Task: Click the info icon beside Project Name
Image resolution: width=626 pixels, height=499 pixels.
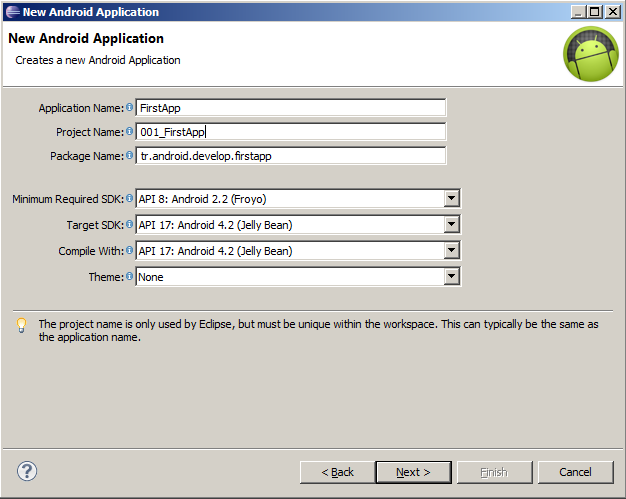Action: point(129,131)
